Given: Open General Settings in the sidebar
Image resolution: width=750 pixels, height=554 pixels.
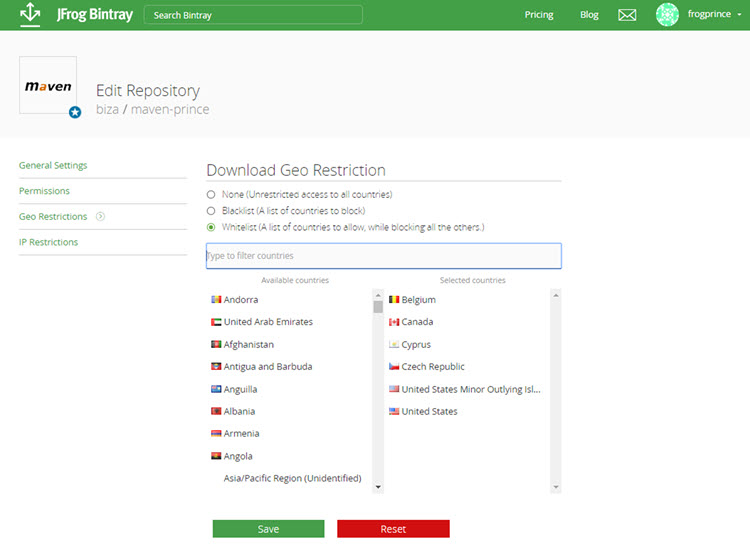Looking at the screenshot, I should [x=53, y=166].
